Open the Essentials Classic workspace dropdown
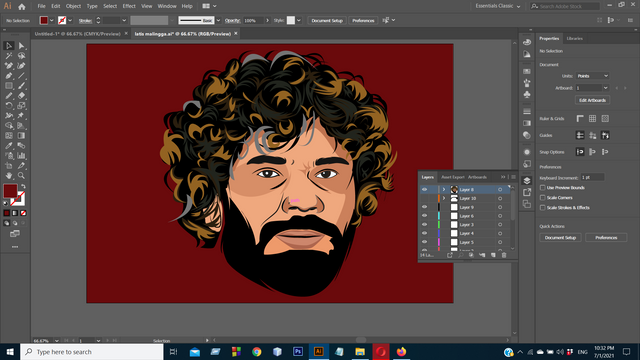Viewport: 640px width, 360px height. (x=498, y=6)
